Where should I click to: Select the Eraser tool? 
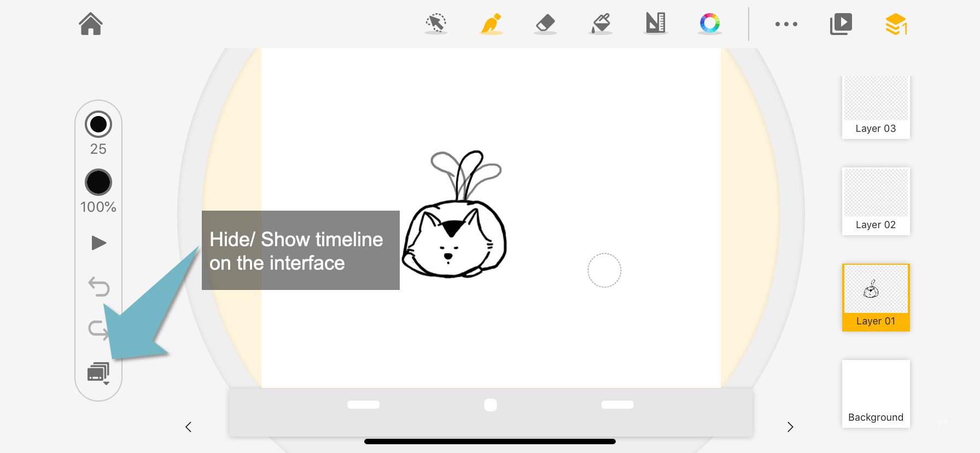click(x=545, y=24)
